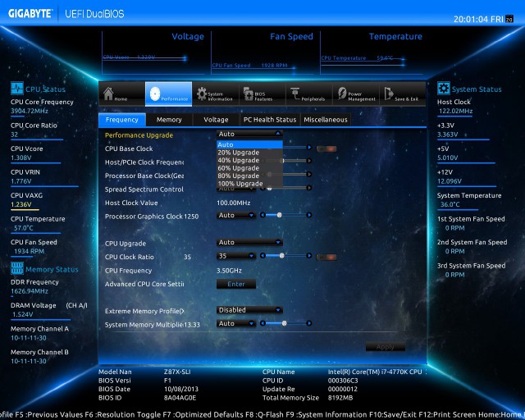Click CPU Vcore 1.308V reading
Viewport: 525px width, 420px height.
pyautogui.click(x=21, y=157)
